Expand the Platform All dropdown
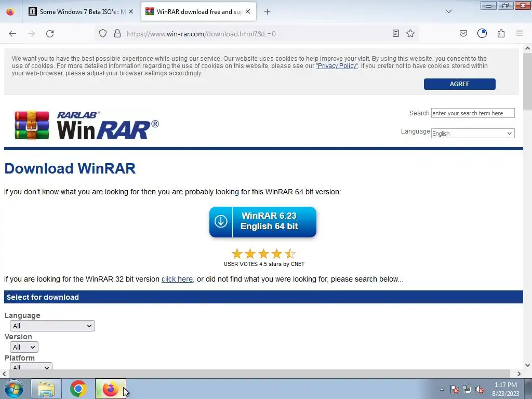Viewport: 532px width, 399px height. (x=31, y=367)
